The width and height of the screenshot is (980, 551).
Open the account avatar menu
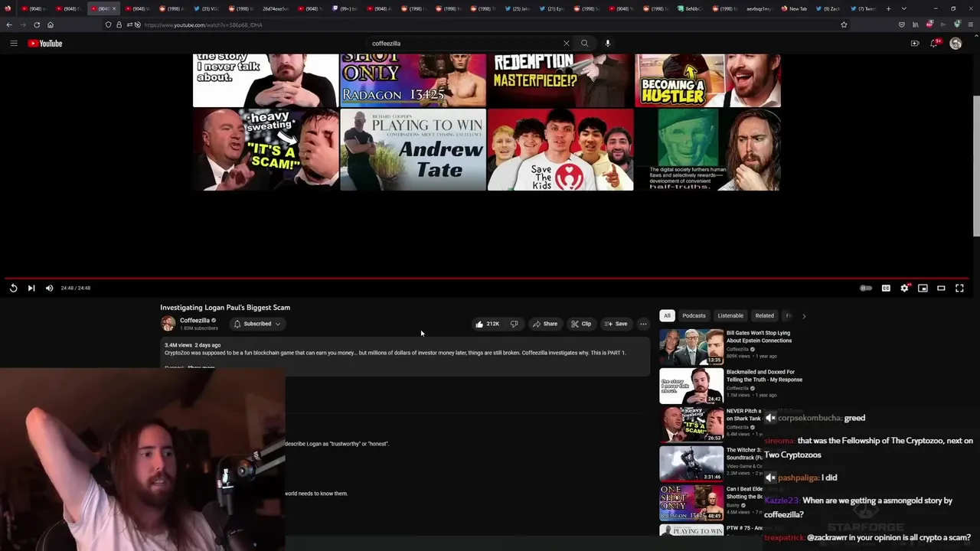pyautogui.click(x=955, y=44)
